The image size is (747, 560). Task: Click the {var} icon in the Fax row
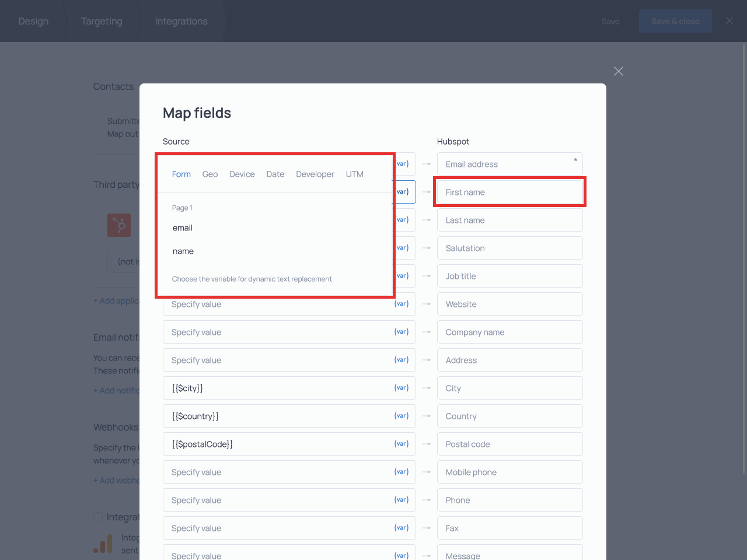[402, 528]
